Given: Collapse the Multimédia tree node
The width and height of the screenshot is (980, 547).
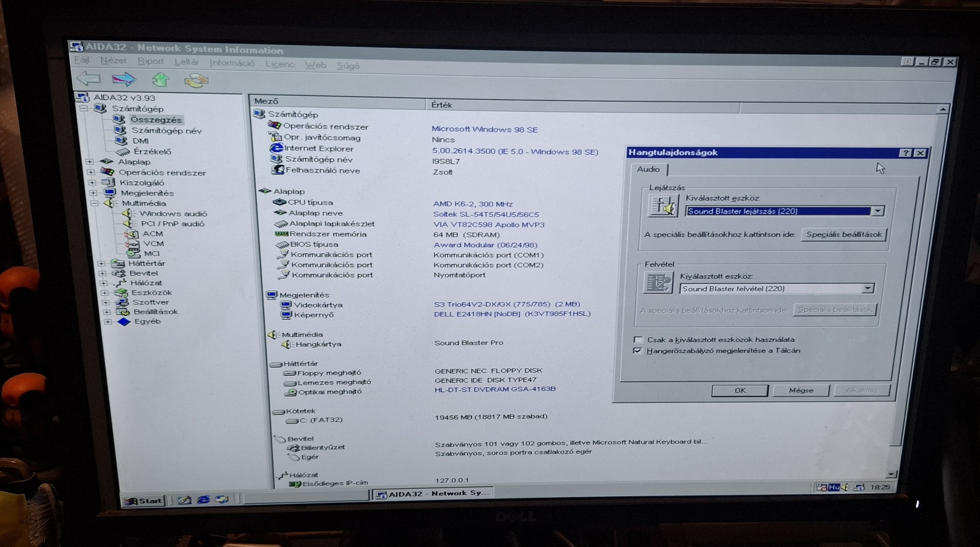Looking at the screenshot, I should click(95, 203).
